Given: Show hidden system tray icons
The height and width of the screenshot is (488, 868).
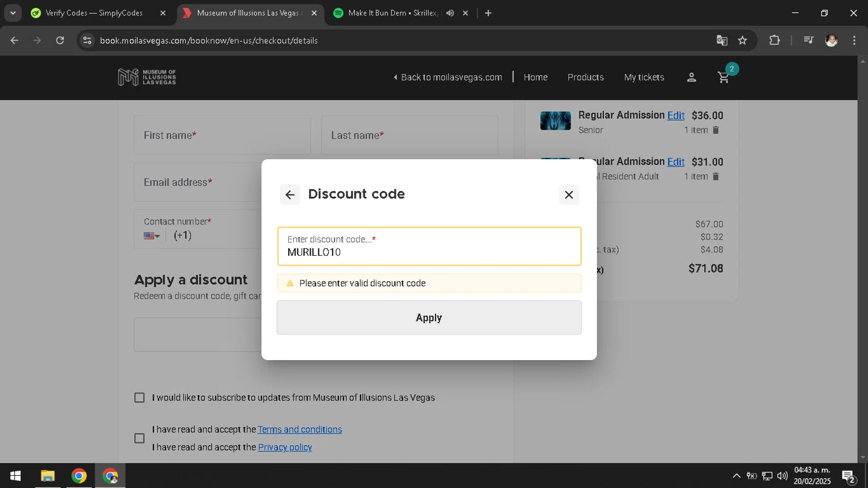Looking at the screenshot, I should coord(736,476).
